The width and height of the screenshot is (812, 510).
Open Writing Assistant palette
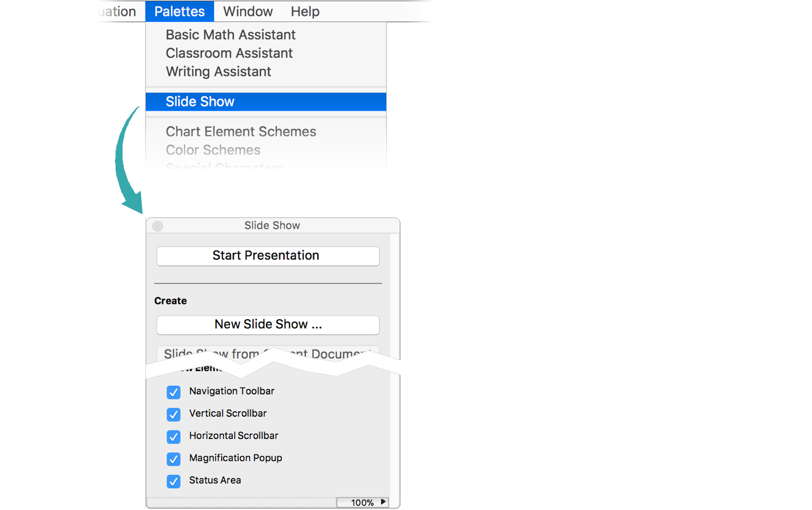(x=218, y=71)
